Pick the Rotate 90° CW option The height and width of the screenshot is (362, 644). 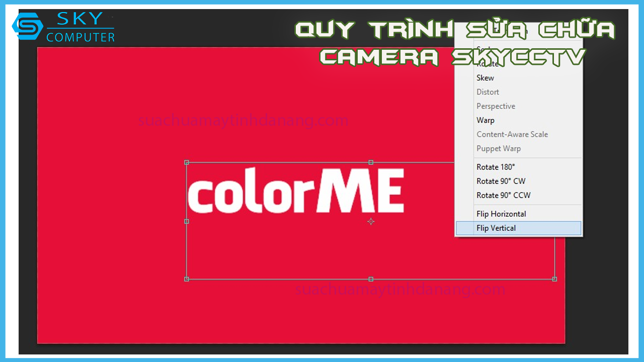[501, 181]
